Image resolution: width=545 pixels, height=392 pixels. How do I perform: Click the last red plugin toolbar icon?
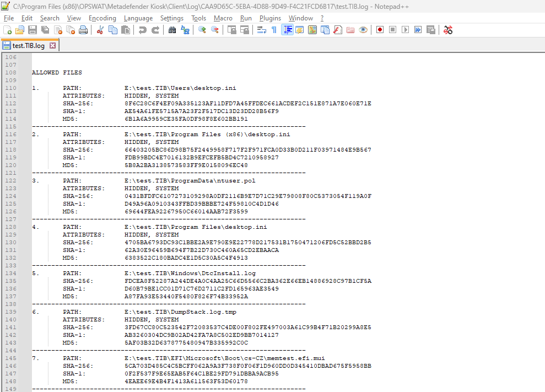[448, 30]
